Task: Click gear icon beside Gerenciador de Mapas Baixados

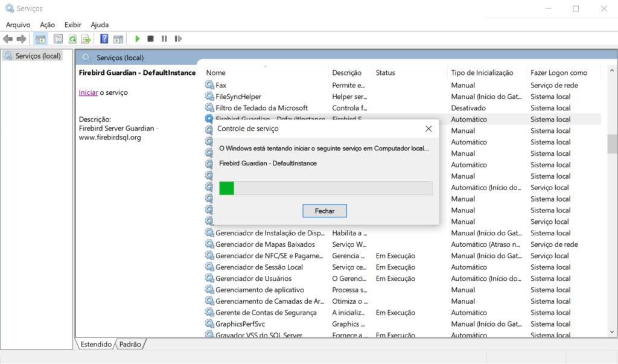Action: (x=209, y=244)
